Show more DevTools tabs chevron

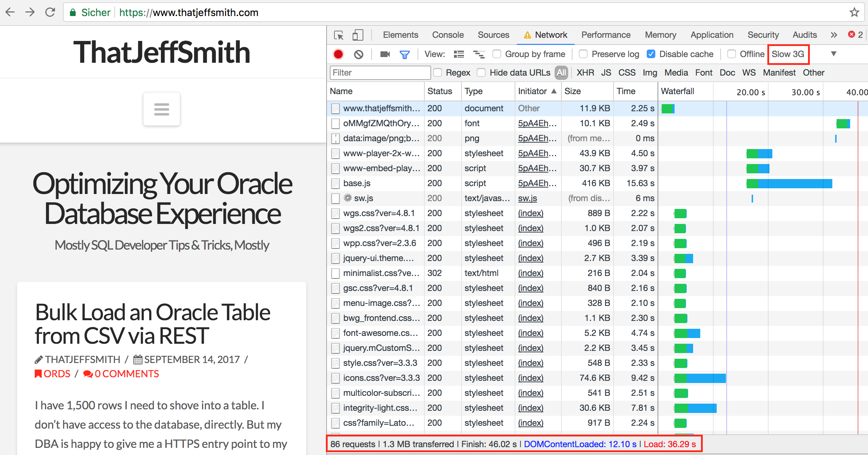[x=833, y=35]
